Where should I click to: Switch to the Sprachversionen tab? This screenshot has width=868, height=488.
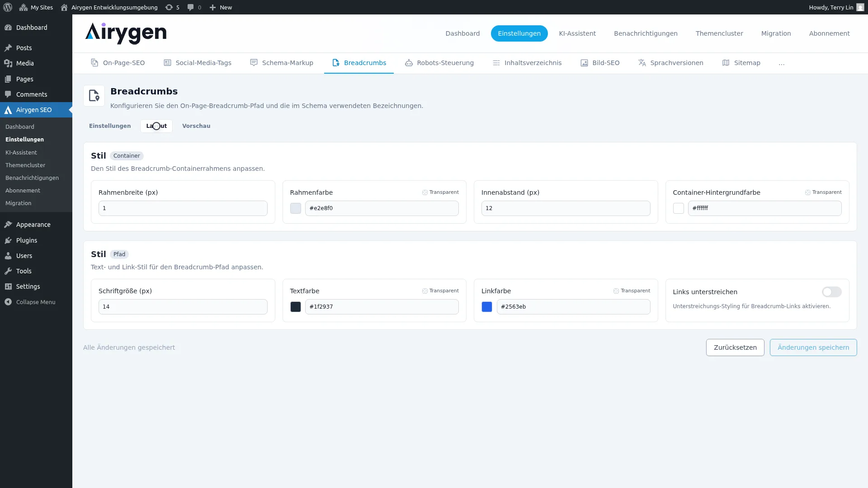point(670,63)
